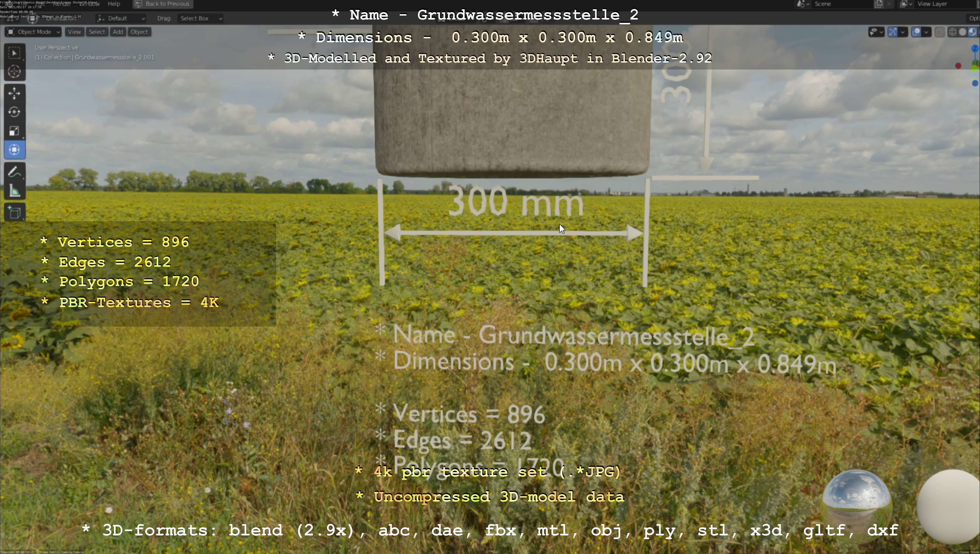This screenshot has width=980, height=554.
Task: Choose the Move tool
Action: [14, 93]
